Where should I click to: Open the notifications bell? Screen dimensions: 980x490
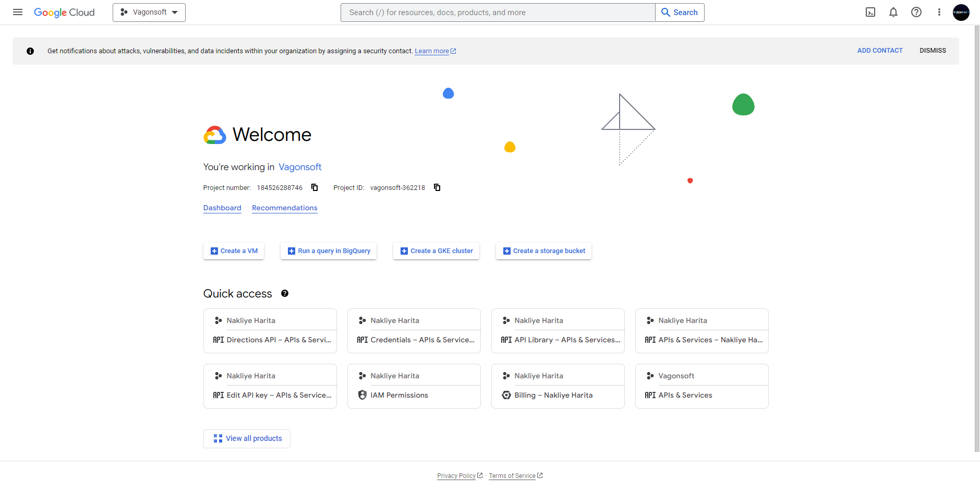point(893,12)
